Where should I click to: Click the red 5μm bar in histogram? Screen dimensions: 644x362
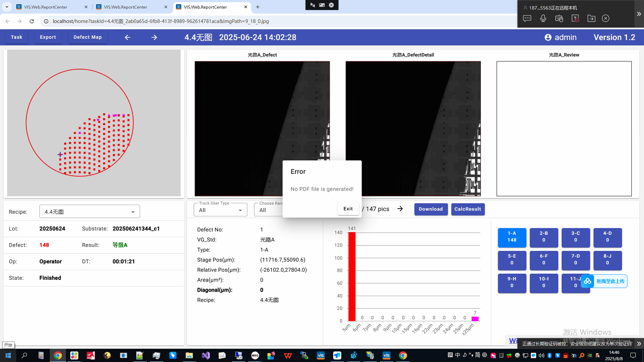352,276
